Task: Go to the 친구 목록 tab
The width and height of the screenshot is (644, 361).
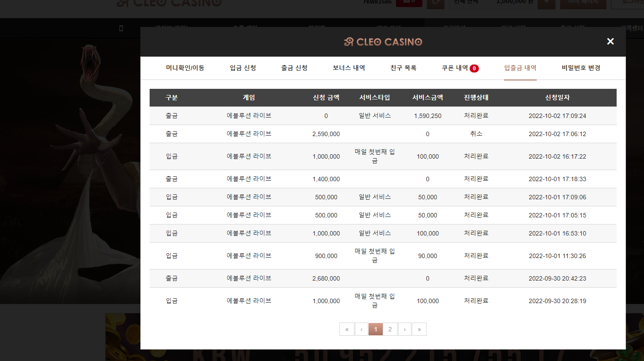Action: [x=403, y=68]
